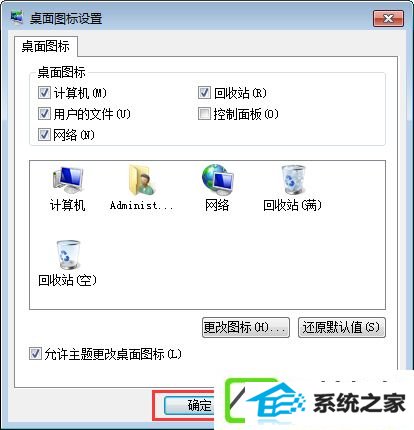Click the dialog title bar system icon
This screenshot has height=430, width=414.
coord(17,18)
